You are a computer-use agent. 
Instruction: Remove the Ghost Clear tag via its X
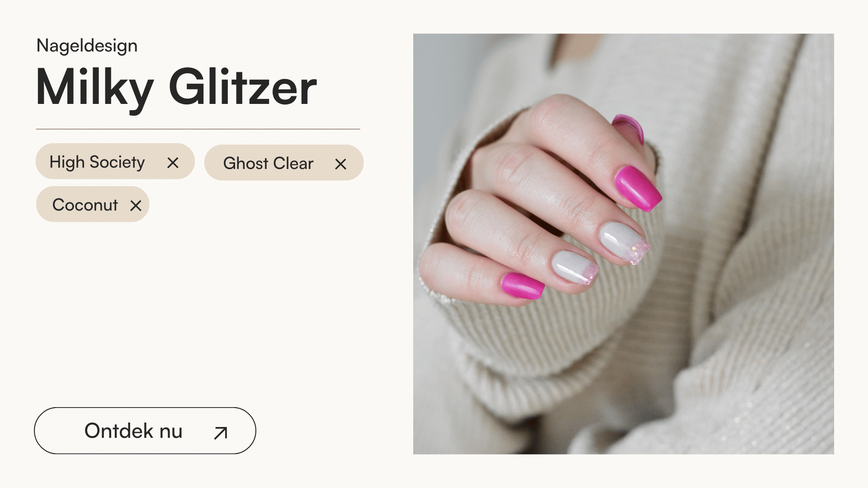(340, 164)
